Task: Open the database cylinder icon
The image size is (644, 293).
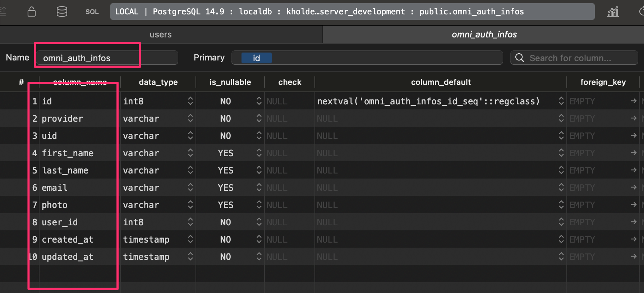Action: coord(62,12)
